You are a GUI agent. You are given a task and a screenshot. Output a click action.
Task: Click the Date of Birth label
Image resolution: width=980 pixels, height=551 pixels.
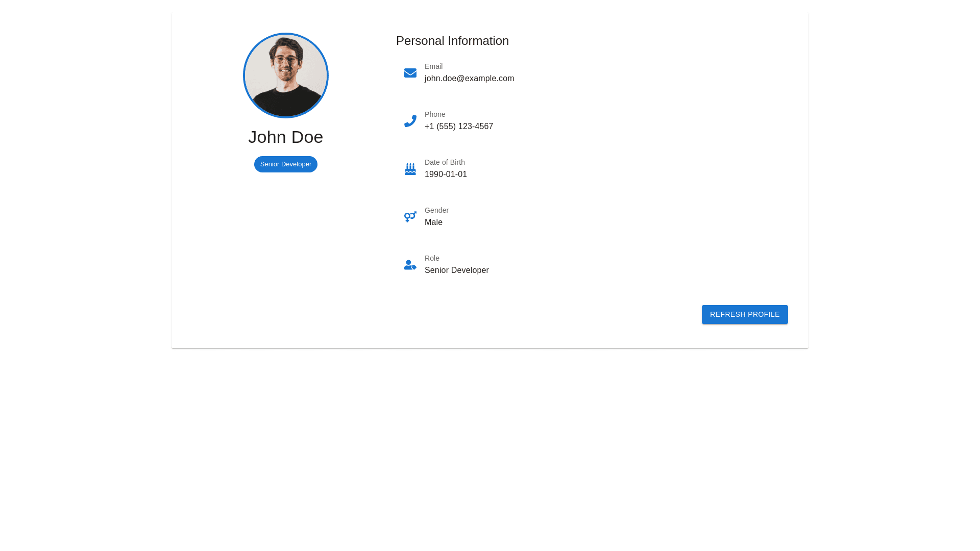445,162
